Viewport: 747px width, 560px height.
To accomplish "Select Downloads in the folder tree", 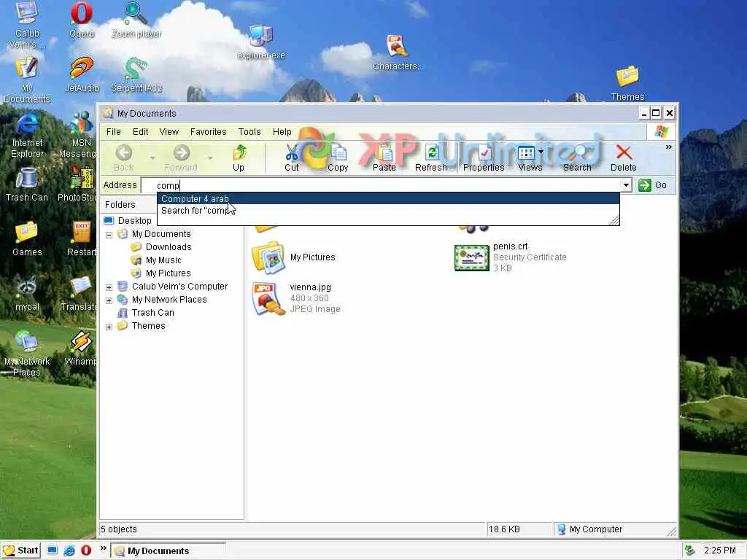I will 169,246.
